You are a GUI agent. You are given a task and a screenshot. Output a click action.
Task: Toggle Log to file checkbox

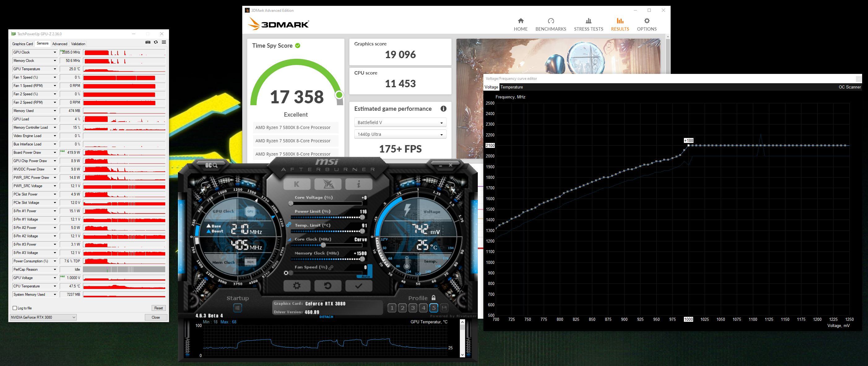(15, 308)
